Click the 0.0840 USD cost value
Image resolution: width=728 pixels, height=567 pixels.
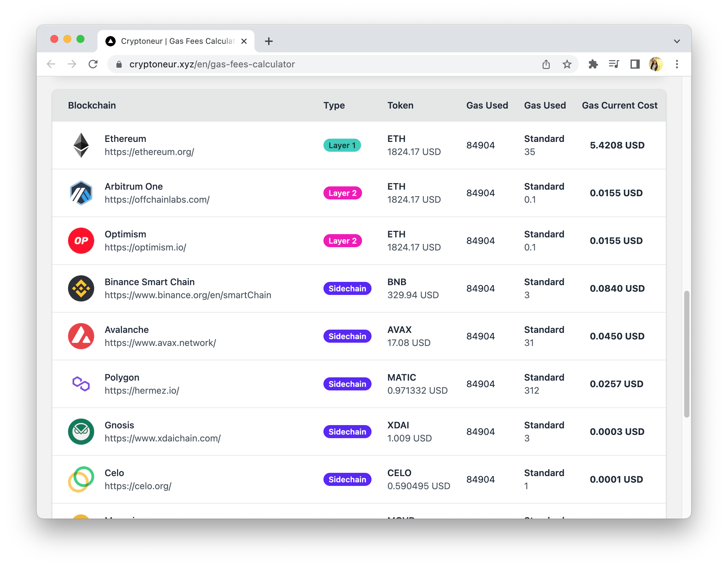coord(617,288)
